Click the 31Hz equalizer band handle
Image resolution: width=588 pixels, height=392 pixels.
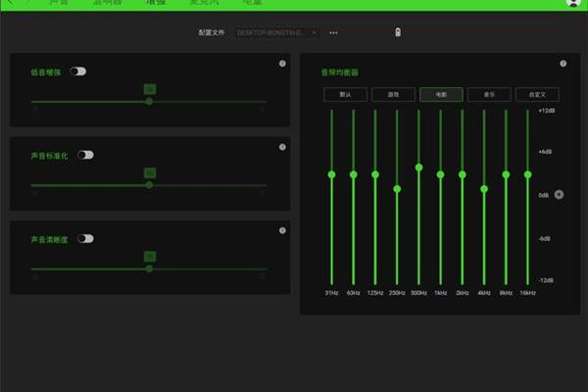coord(331,174)
